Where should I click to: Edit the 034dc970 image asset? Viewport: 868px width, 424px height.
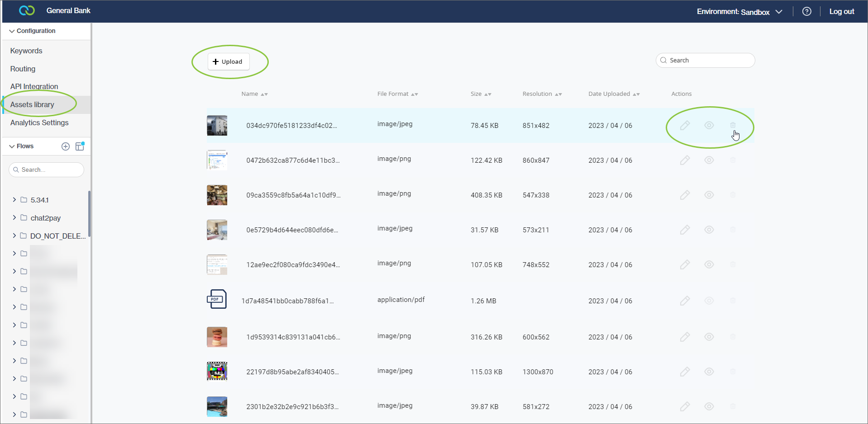685,125
